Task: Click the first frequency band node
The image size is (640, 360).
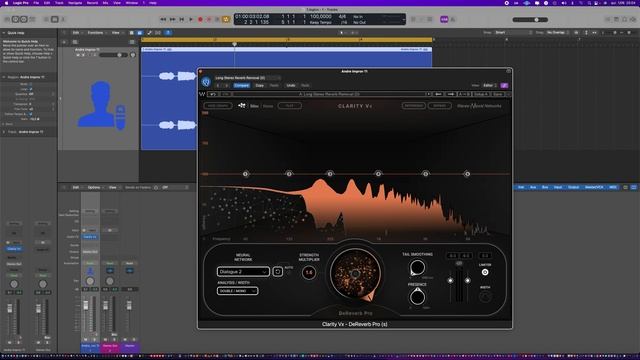Action: click(x=245, y=174)
